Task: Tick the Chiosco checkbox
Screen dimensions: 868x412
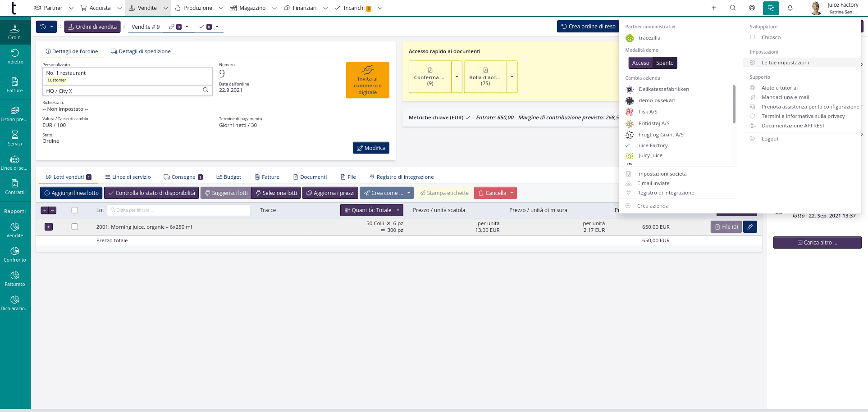Action: (753, 37)
